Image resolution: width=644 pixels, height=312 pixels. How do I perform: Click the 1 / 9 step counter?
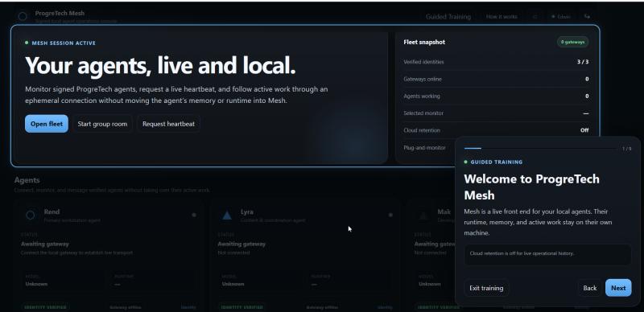(627, 149)
